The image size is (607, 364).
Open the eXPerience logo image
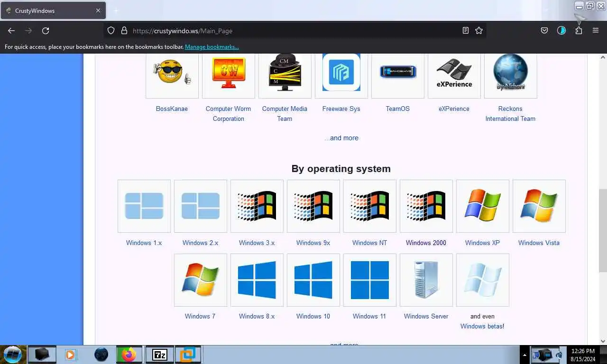[454, 73]
